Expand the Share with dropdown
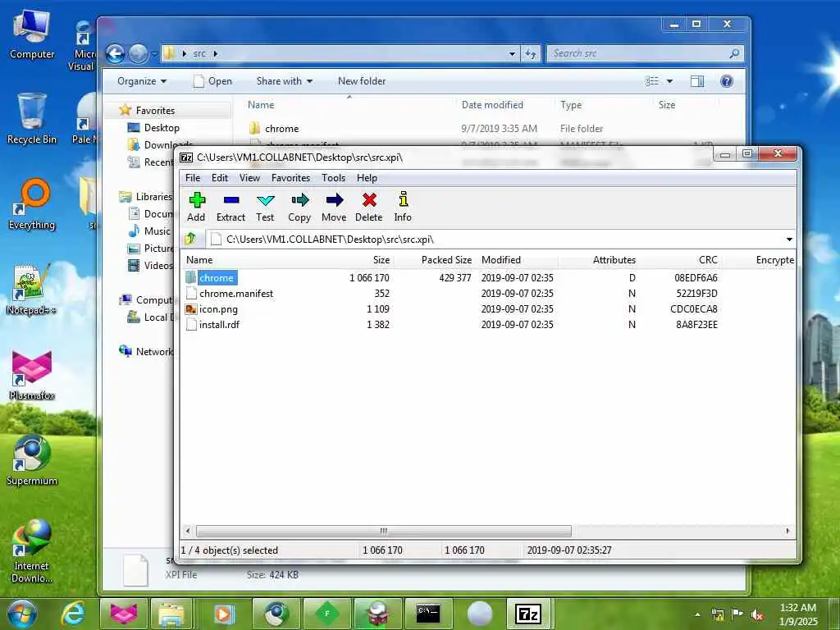This screenshot has width=840, height=630. pyautogui.click(x=285, y=81)
